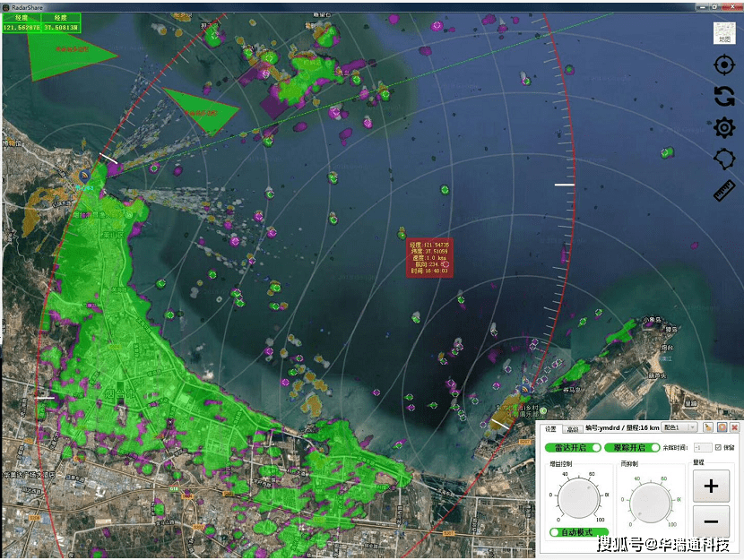Image resolution: width=744 pixels, height=560 pixels.
Task: Click the red target info popup
Action: (429, 257)
